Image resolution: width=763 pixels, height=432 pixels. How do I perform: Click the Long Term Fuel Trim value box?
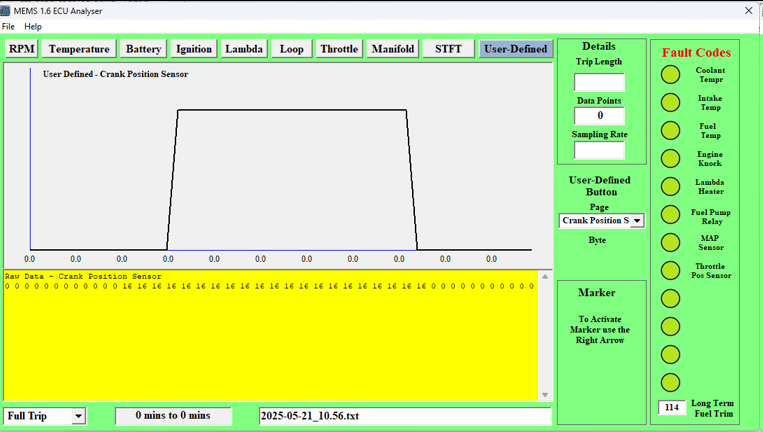672,407
